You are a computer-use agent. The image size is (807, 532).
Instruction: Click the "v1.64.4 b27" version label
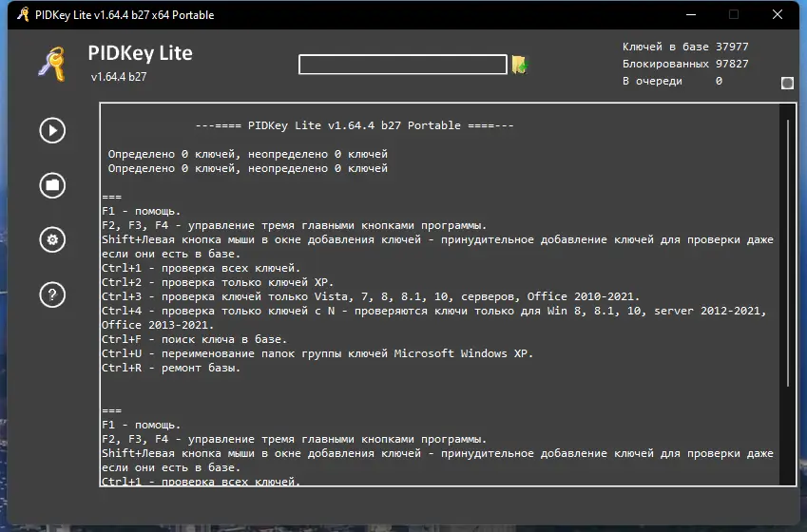coord(119,77)
